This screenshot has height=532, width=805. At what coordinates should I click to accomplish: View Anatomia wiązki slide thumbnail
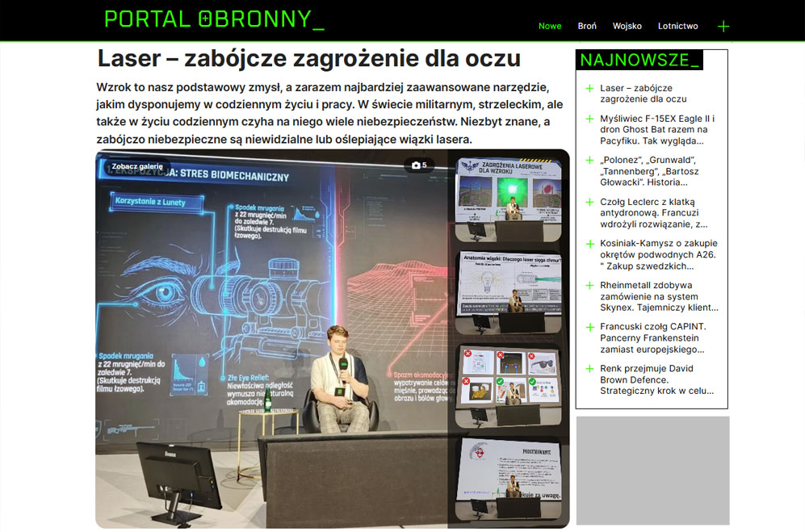point(508,293)
